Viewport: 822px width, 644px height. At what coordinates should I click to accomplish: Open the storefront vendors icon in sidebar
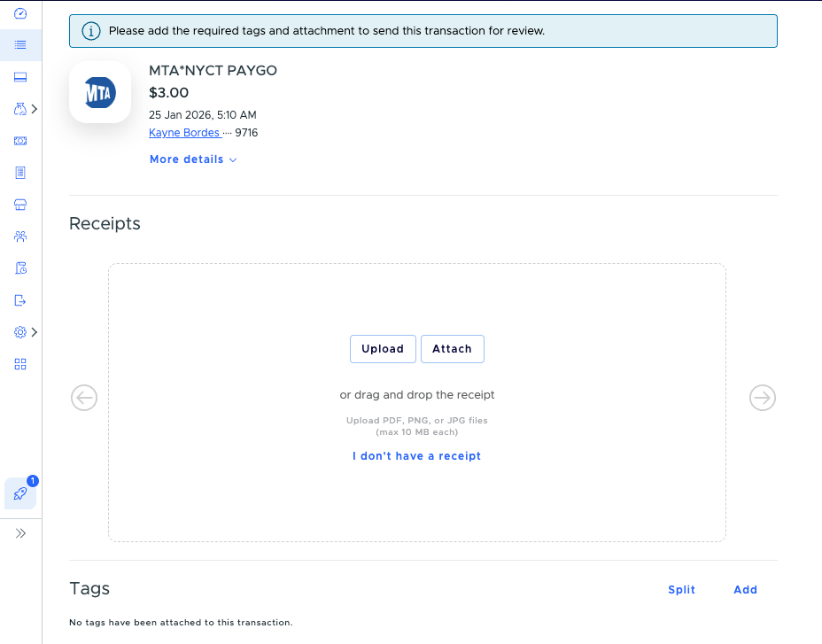(x=20, y=205)
